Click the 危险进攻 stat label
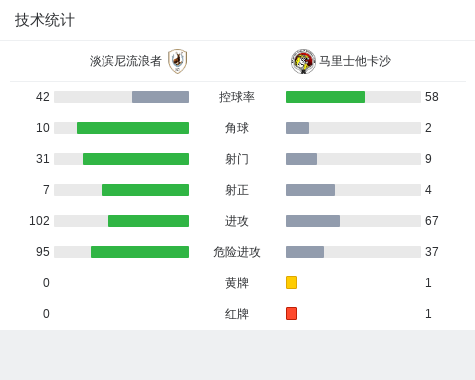475x380 pixels. pyautogui.click(x=237, y=252)
